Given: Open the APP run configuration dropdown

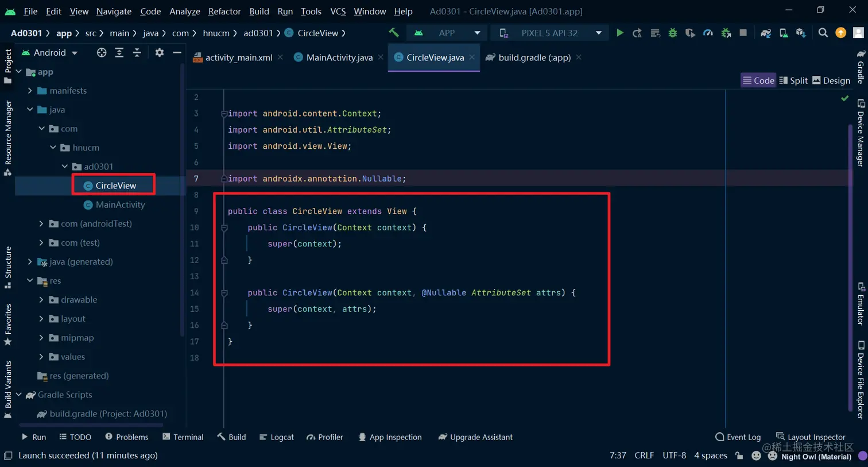Looking at the screenshot, I should 448,33.
